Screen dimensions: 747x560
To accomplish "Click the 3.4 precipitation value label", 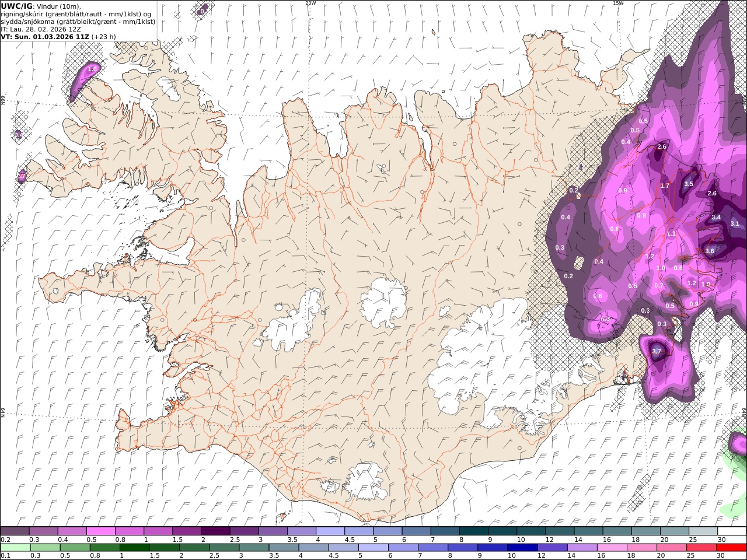I will (x=716, y=217).
